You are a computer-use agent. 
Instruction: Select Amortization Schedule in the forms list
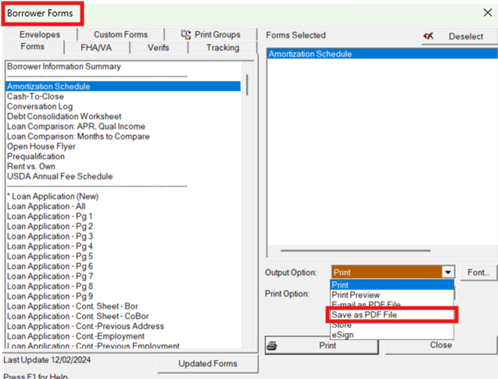pos(123,86)
